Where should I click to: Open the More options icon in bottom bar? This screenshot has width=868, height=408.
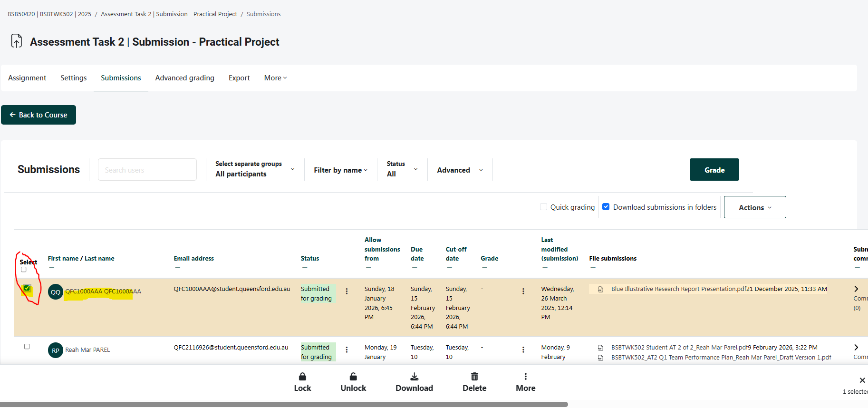525,377
